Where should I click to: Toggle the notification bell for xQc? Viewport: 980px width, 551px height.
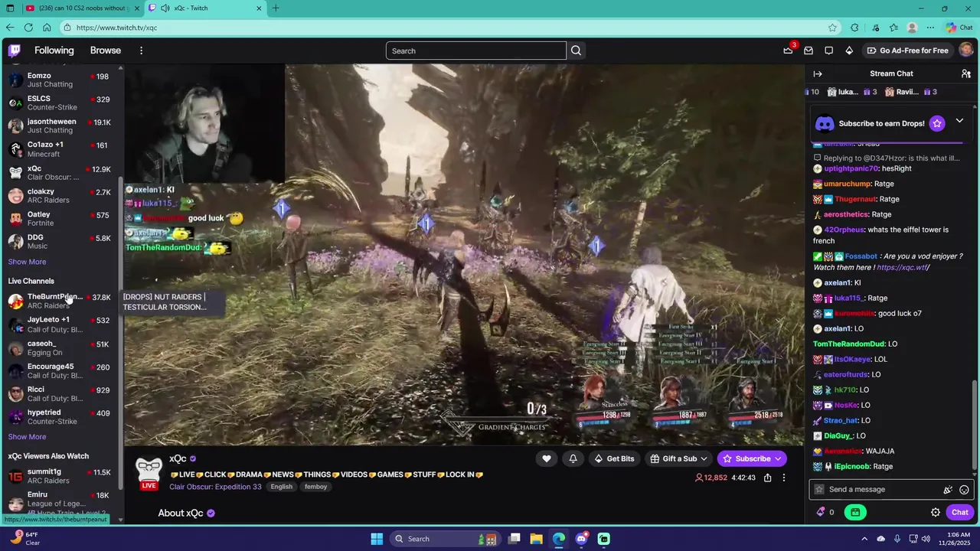click(x=573, y=458)
